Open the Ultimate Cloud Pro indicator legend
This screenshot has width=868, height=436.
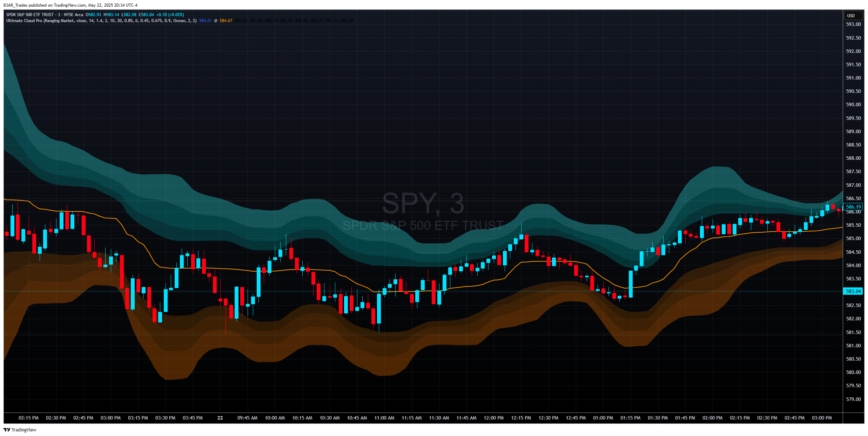pyautogui.click(x=101, y=21)
